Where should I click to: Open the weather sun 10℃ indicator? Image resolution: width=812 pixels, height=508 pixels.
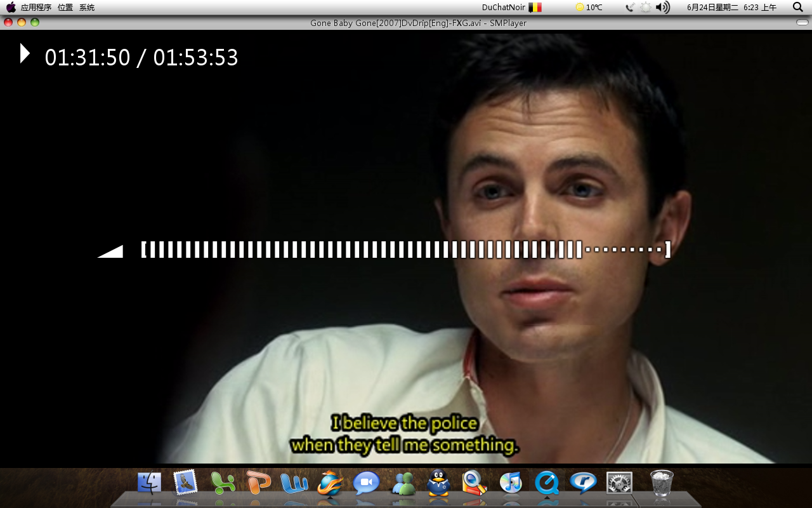click(x=589, y=7)
